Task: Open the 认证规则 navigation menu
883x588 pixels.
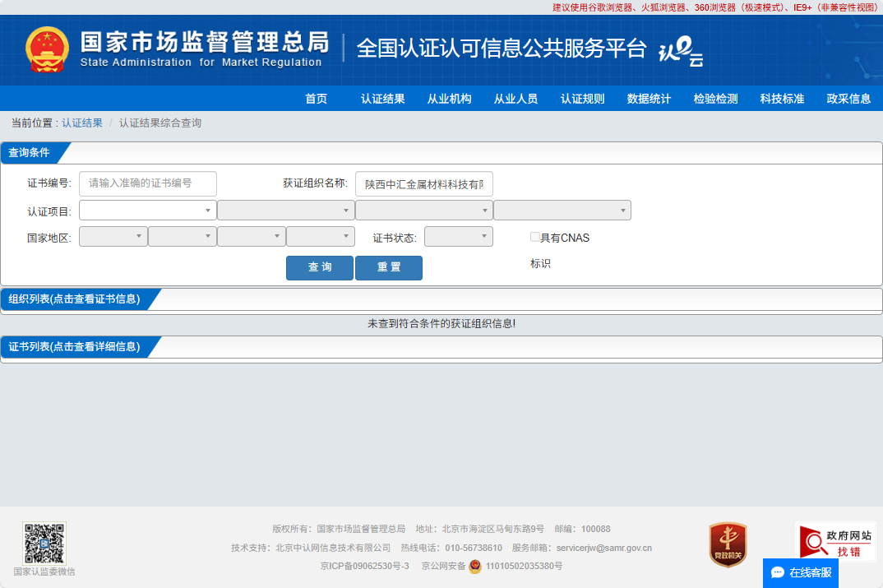Action: point(582,99)
